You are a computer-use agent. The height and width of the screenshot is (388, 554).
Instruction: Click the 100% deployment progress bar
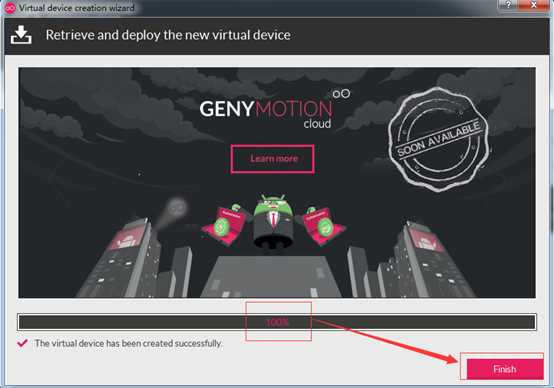[277, 322]
